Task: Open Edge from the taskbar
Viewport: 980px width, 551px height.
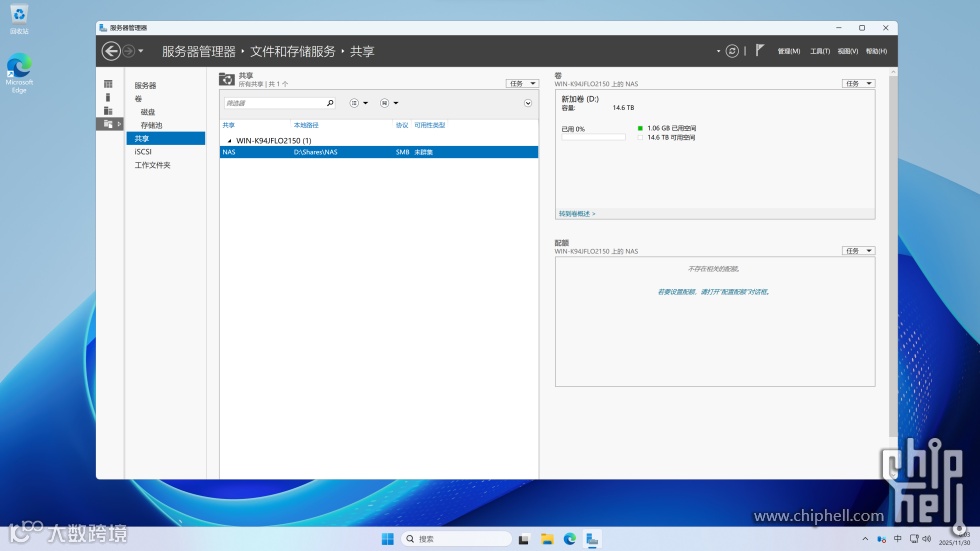Action: 569,539
